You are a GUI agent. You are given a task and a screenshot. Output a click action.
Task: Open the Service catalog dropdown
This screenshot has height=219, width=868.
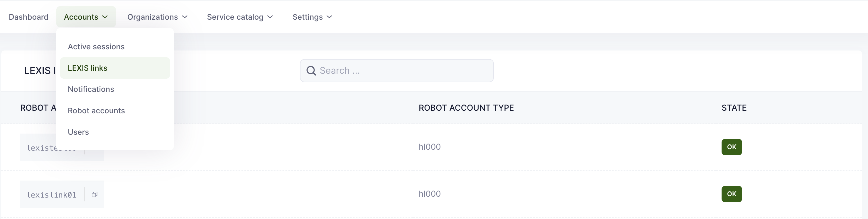[239, 17]
